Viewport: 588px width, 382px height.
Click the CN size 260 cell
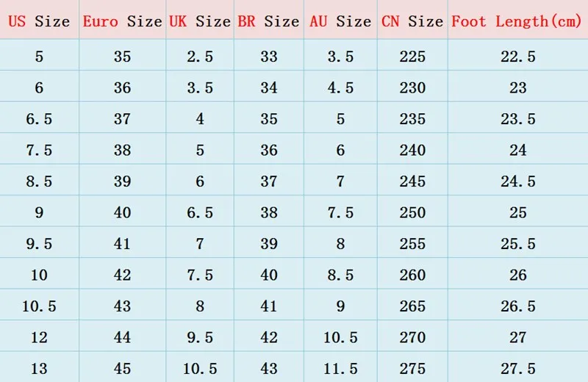pos(412,275)
